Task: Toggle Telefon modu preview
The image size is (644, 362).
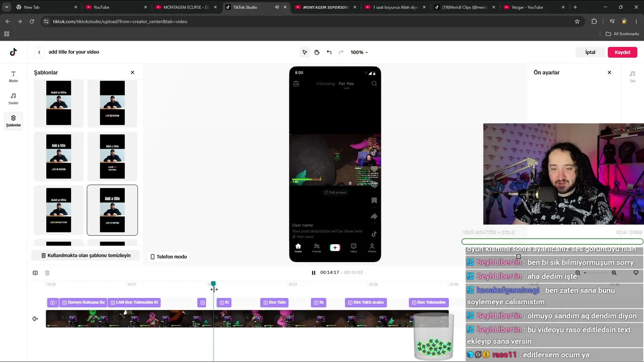Action: 169,256
